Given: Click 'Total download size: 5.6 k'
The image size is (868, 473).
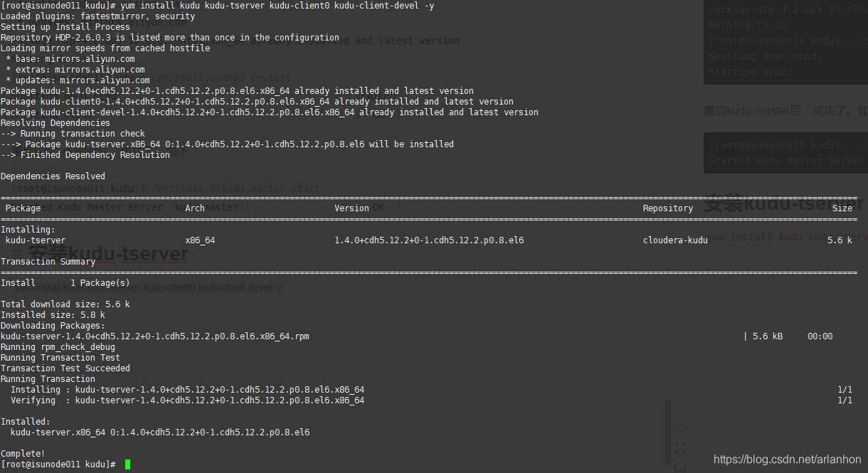Looking at the screenshot, I should click(x=65, y=304).
